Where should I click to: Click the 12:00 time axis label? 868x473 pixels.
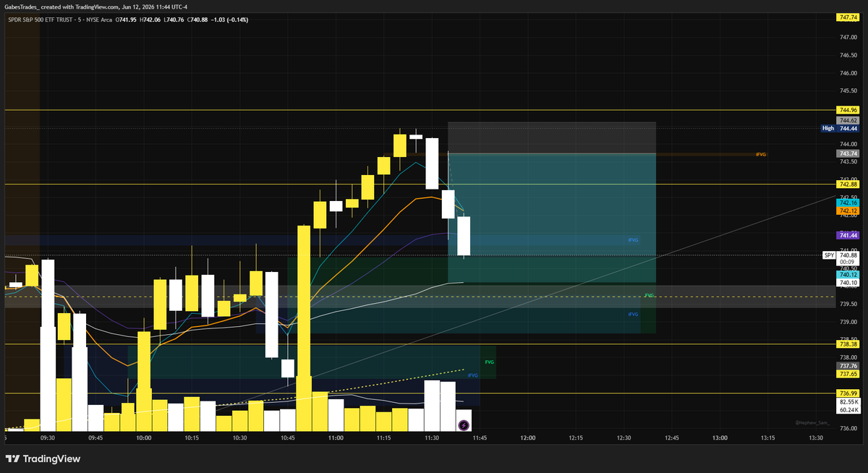pyautogui.click(x=527, y=438)
